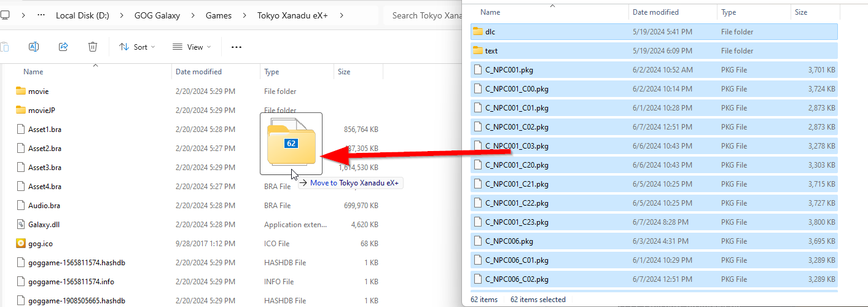Click the C_NPC001.pkg file icon

point(478,69)
